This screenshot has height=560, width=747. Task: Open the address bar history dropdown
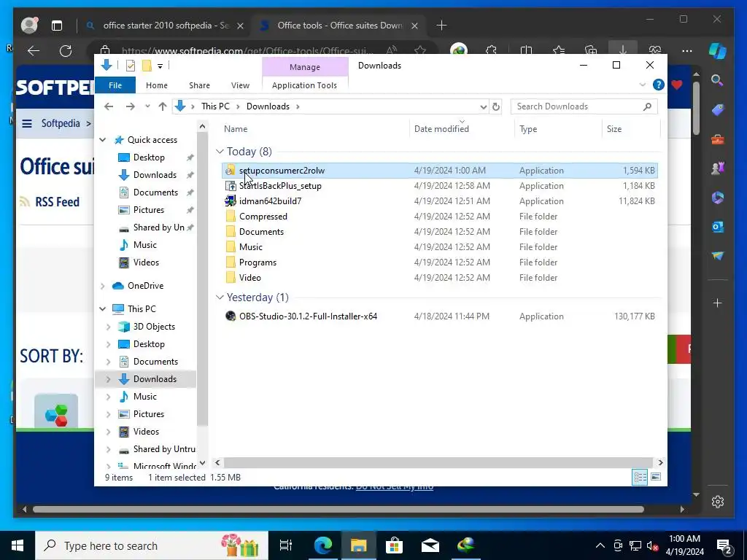483,106
